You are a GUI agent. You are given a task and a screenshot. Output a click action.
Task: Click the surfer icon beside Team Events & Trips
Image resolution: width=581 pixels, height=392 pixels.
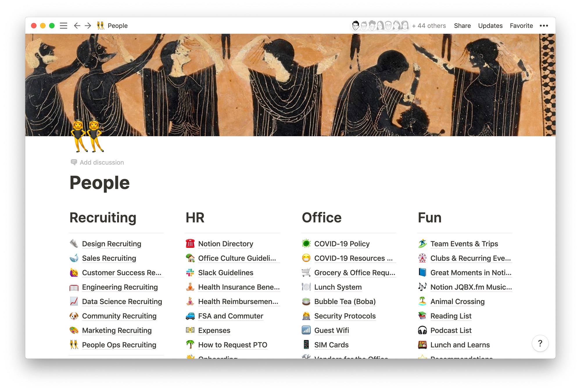(422, 244)
